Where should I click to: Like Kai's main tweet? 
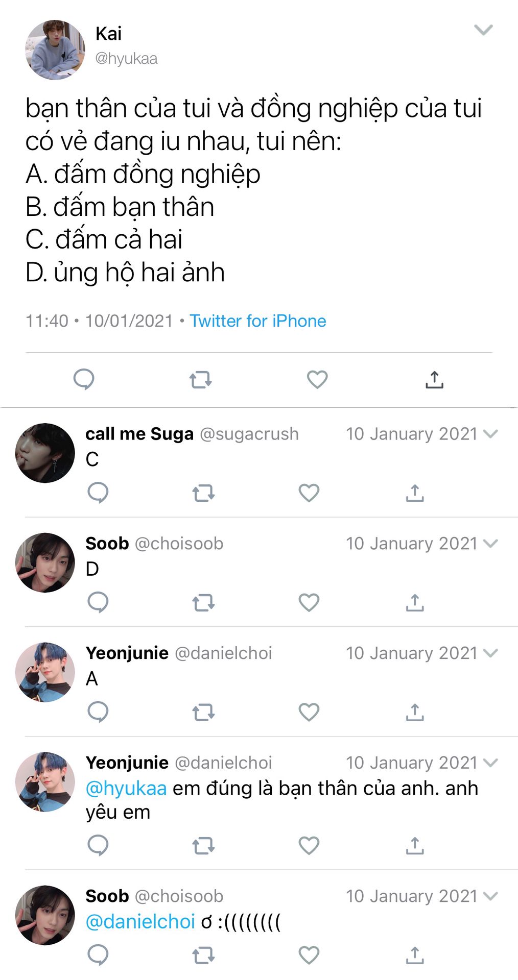click(x=317, y=380)
